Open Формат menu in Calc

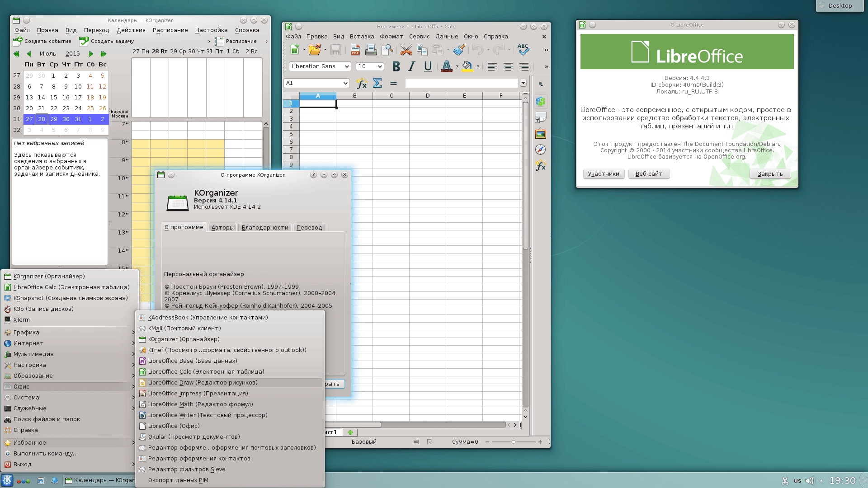(392, 37)
